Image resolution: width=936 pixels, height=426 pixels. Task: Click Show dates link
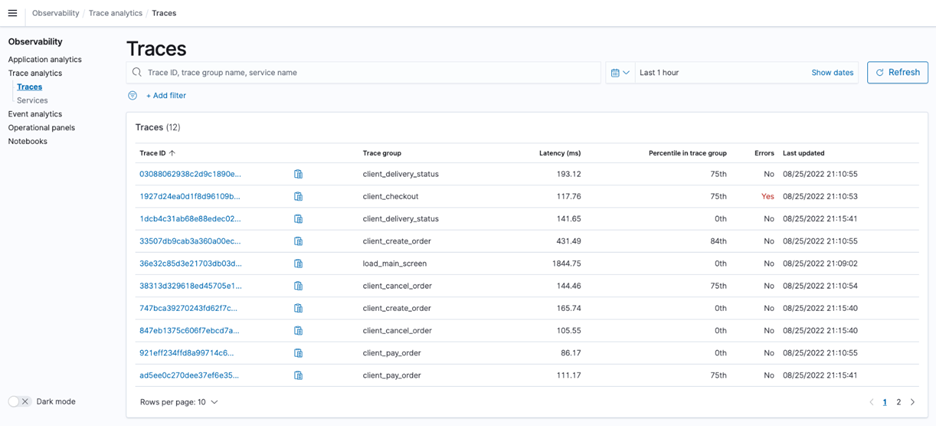tap(832, 72)
